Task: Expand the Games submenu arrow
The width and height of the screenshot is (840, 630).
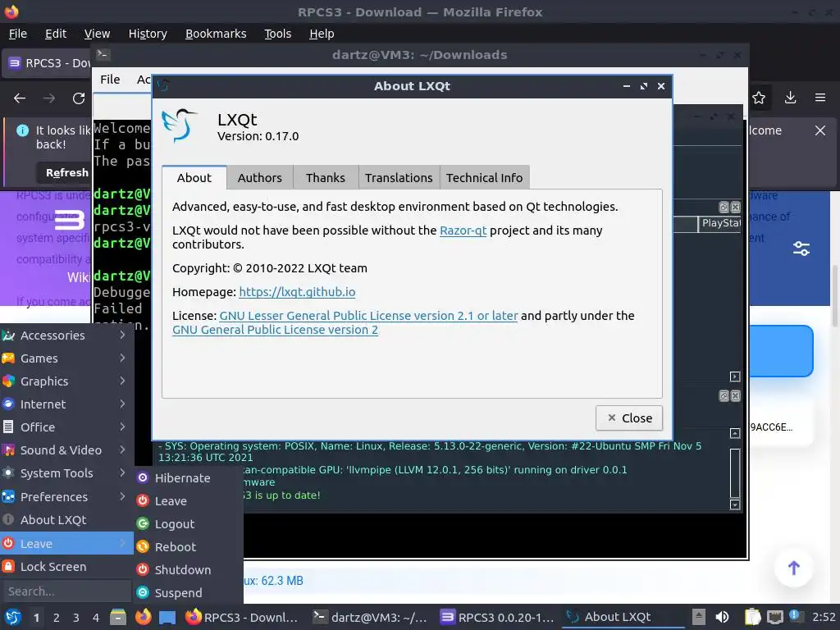Action: 123,358
